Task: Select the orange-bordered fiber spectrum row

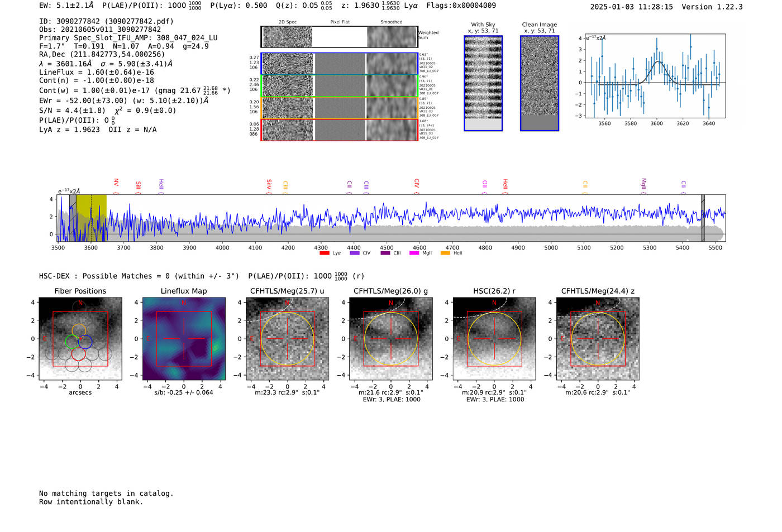Action: pos(339,108)
